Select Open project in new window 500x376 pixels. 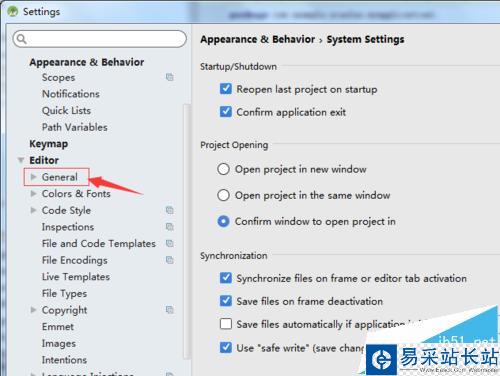pyautogui.click(x=223, y=169)
